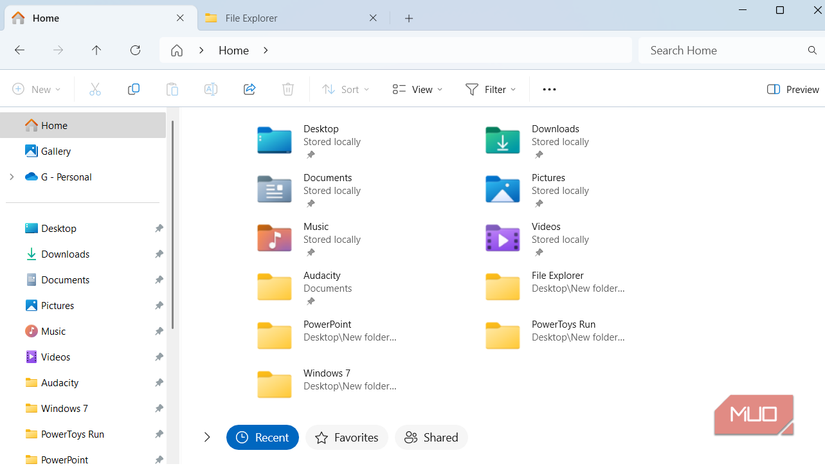The width and height of the screenshot is (825, 467).
Task: Open the Music folder icon
Action: (x=274, y=238)
